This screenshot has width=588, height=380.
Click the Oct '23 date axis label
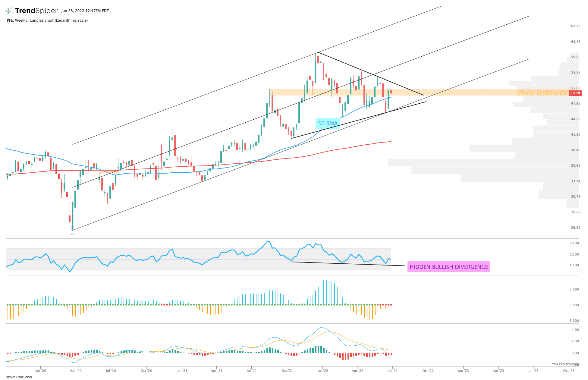(569, 370)
